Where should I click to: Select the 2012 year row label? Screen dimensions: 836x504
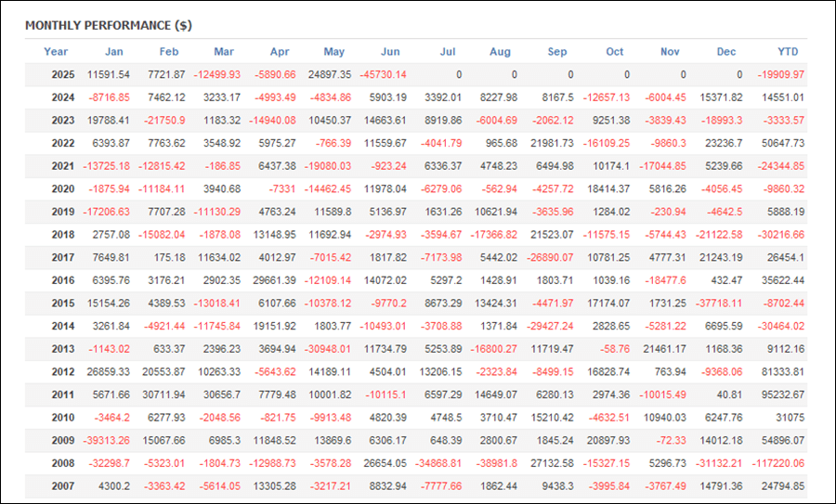pos(63,372)
